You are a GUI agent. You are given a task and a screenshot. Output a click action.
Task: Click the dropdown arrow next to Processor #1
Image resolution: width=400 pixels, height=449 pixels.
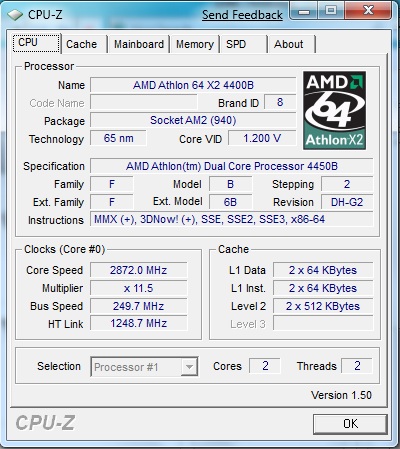coord(189,367)
